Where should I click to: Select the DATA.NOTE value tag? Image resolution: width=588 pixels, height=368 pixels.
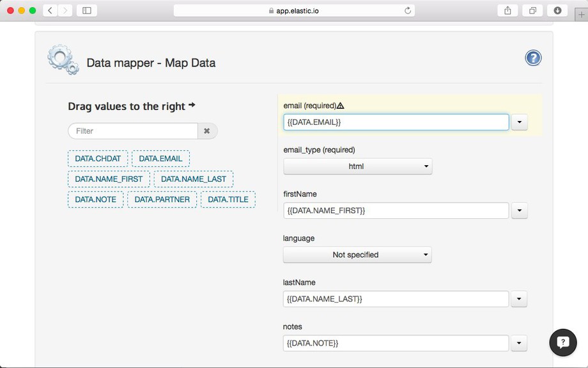[96, 200]
